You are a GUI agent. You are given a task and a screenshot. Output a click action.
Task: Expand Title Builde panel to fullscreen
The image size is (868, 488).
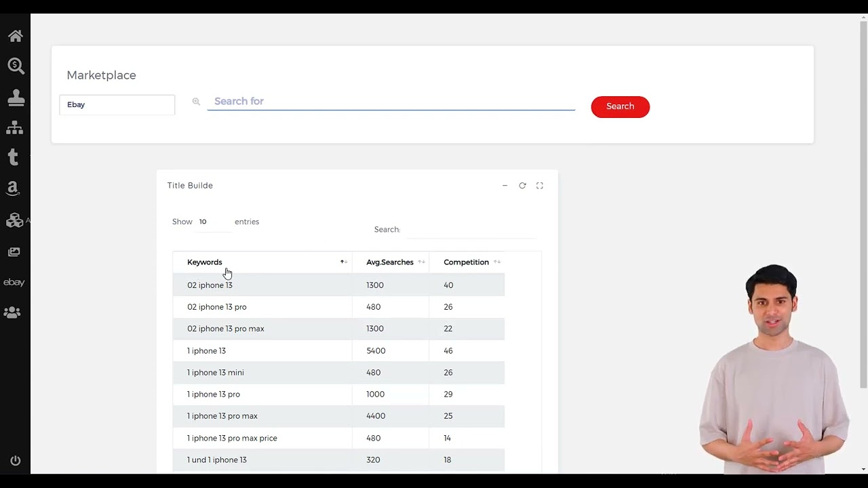540,186
